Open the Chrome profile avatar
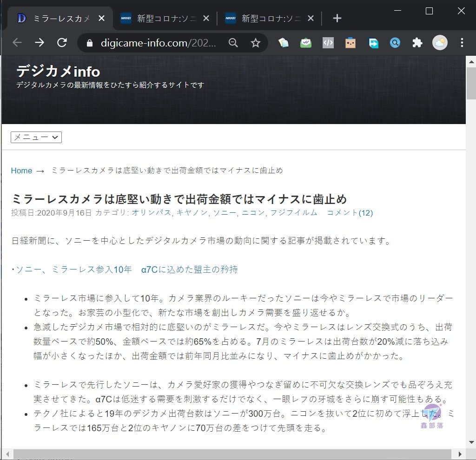476x460 pixels. coord(440,42)
